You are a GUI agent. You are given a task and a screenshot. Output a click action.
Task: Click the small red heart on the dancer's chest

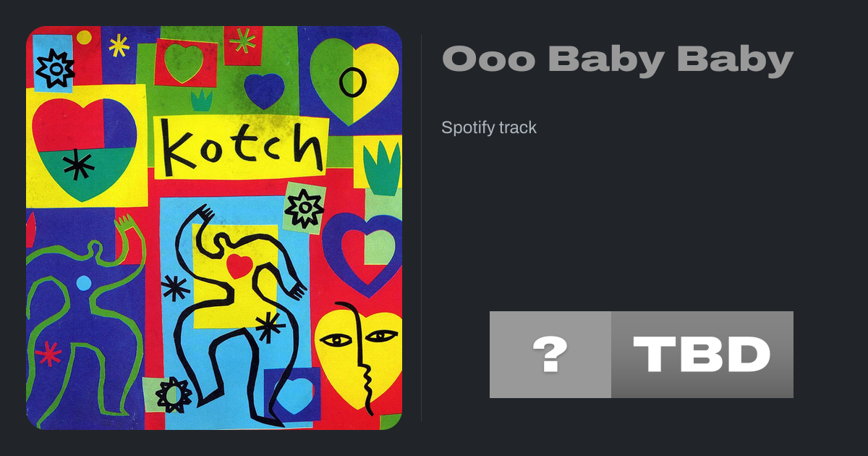tap(239, 266)
